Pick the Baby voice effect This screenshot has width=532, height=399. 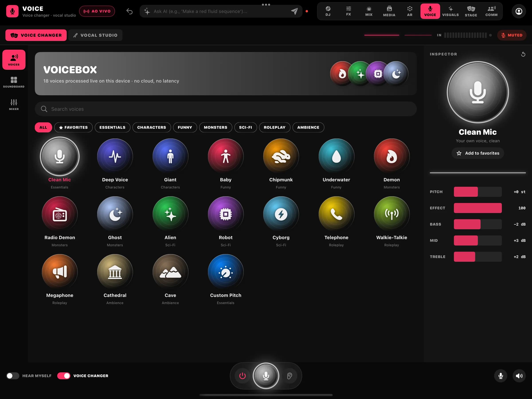click(226, 156)
